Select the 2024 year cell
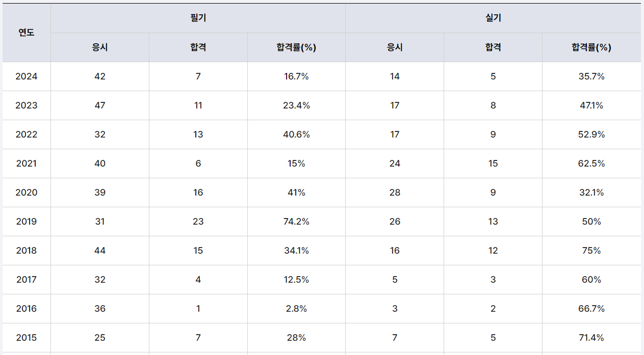 point(27,76)
